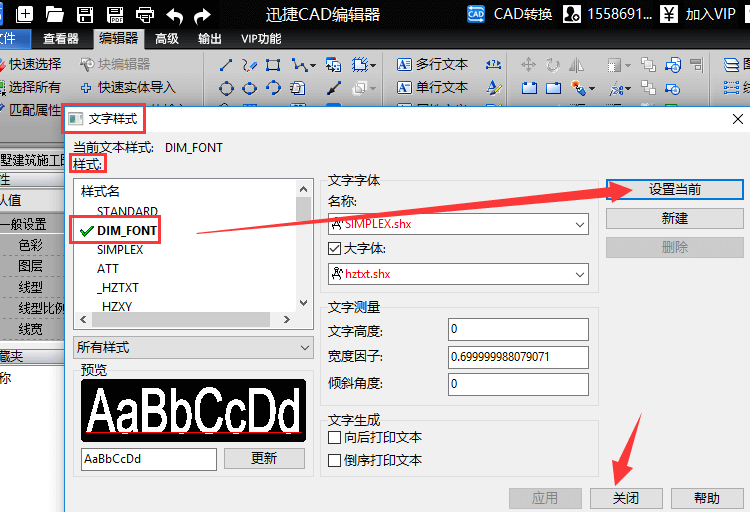Select the Circle drawing tool
Viewport: 750px width, 512px height.
226,88
